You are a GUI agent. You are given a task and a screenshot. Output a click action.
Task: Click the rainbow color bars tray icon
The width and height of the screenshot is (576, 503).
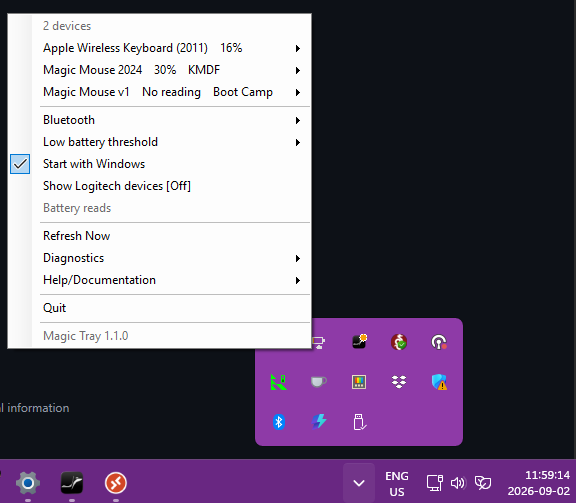coord(359,382)
